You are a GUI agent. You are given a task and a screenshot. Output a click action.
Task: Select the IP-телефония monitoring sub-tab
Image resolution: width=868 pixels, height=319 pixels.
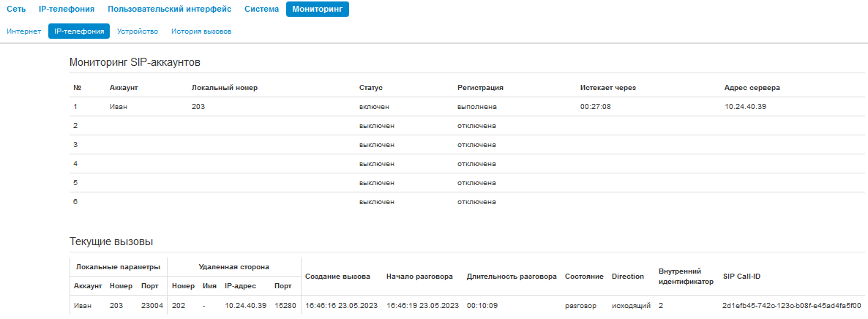click(x=79, y=31)
